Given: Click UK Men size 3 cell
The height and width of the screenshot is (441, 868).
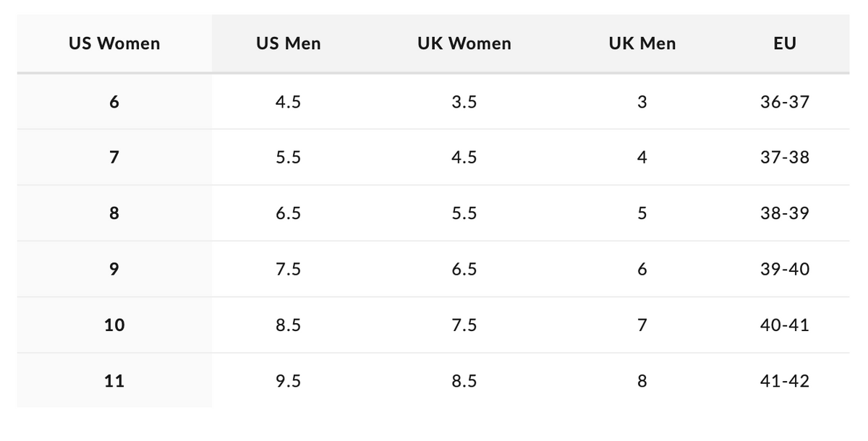Looking at the screenshot, I should point(642,102).
